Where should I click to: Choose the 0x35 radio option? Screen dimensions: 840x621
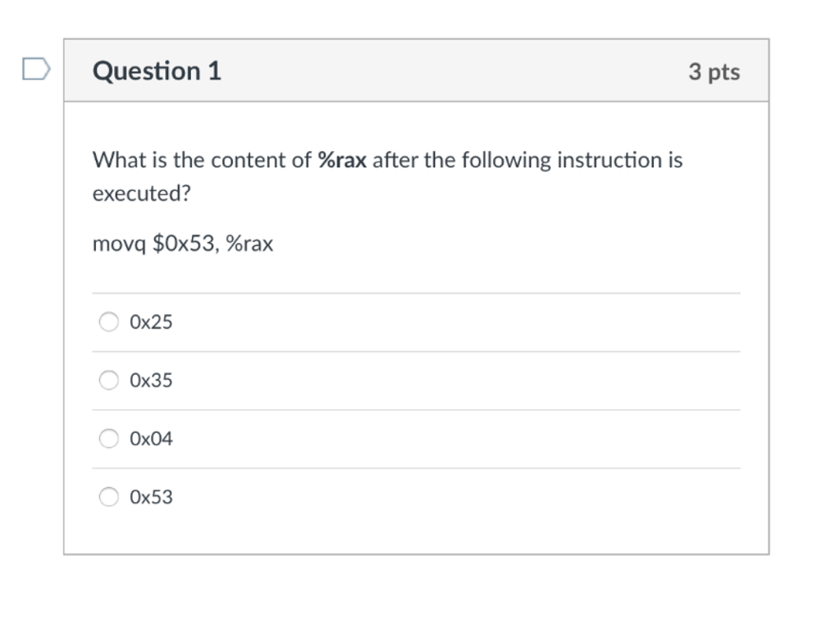click(x=109, y=381)
